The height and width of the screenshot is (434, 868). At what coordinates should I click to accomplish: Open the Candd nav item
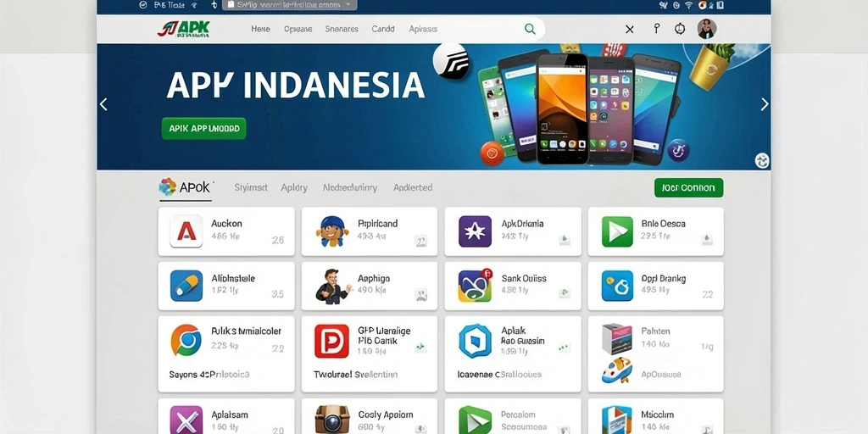383,29
